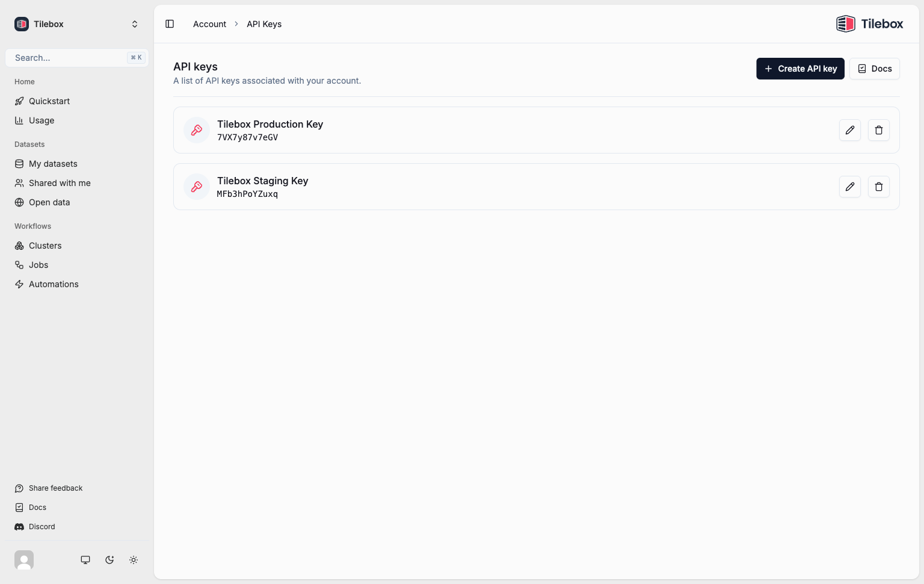Edit the Tilebox Production Key
The width and height of the screenshot is (924, 584).
[850, 130]
